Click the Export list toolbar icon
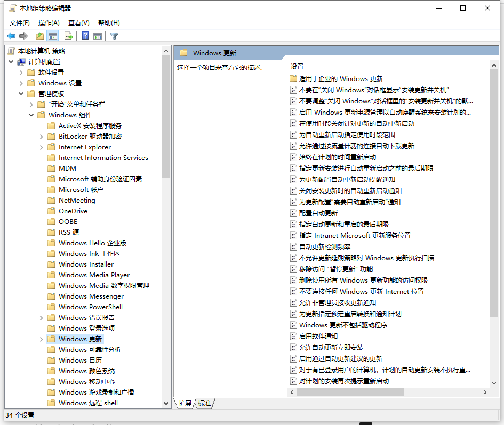504x425 pixels. 69,36
